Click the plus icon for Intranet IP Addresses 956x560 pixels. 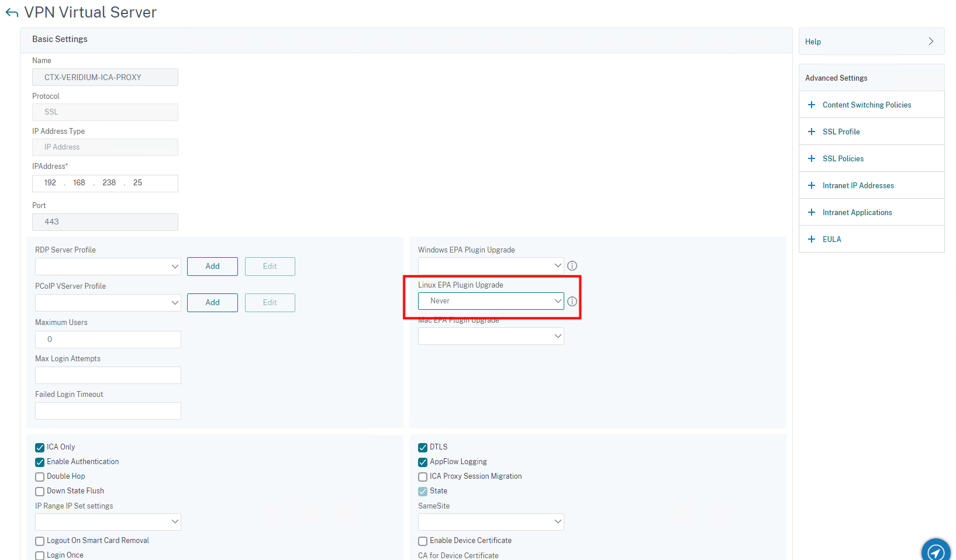(811, 185)
